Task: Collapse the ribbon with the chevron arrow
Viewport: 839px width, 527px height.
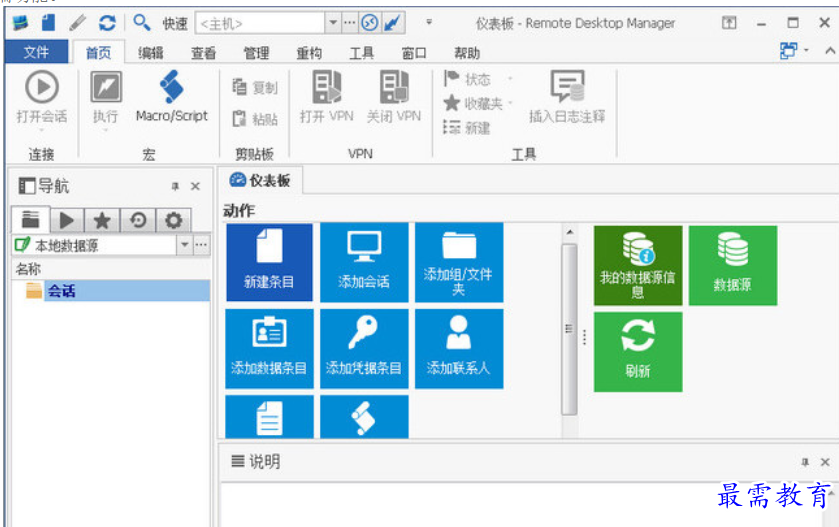Action: pos(830,51)
